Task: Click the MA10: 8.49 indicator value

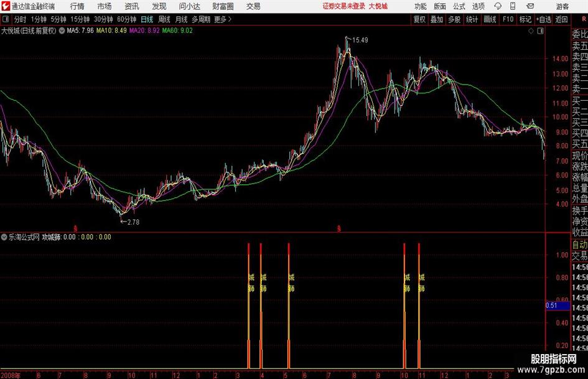Action: (111, 30)
